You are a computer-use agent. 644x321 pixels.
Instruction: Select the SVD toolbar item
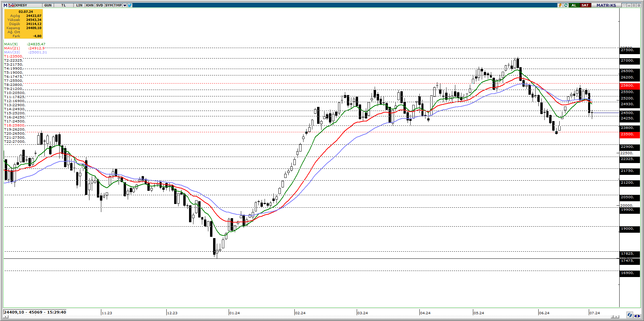(100, 5)
